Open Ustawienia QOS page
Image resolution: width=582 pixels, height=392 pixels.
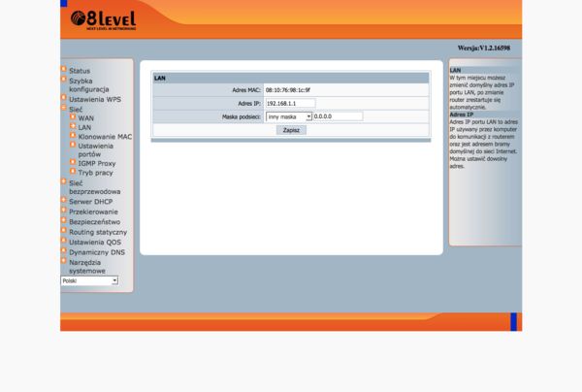(95, 242)
